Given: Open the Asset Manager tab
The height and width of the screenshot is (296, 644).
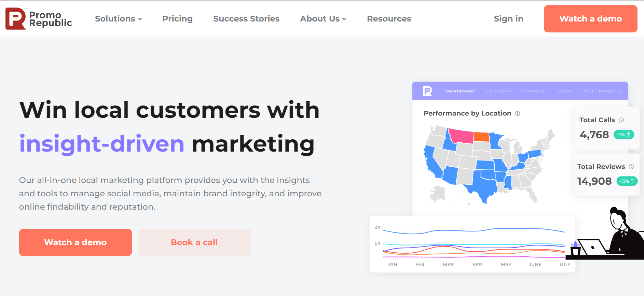Looking at the screenshot, I should (602, 91).
